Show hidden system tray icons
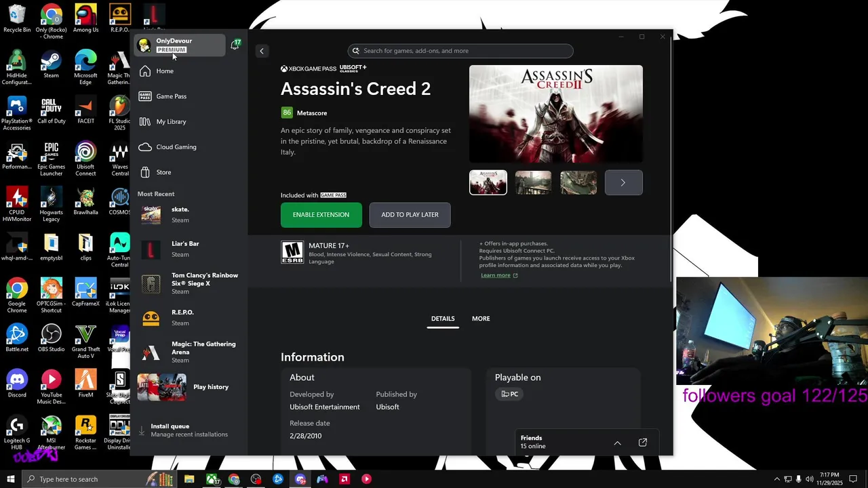 point(776,479)
